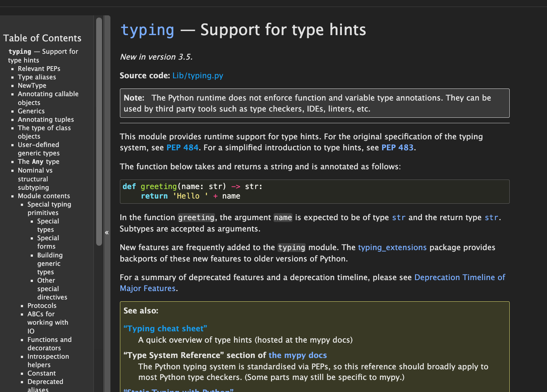Open the Protocols section

point(42,305)
